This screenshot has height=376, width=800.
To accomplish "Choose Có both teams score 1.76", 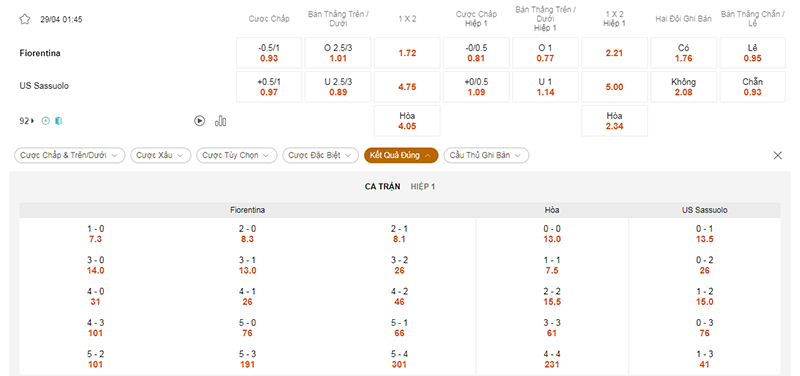I will (x=684, y=53).
